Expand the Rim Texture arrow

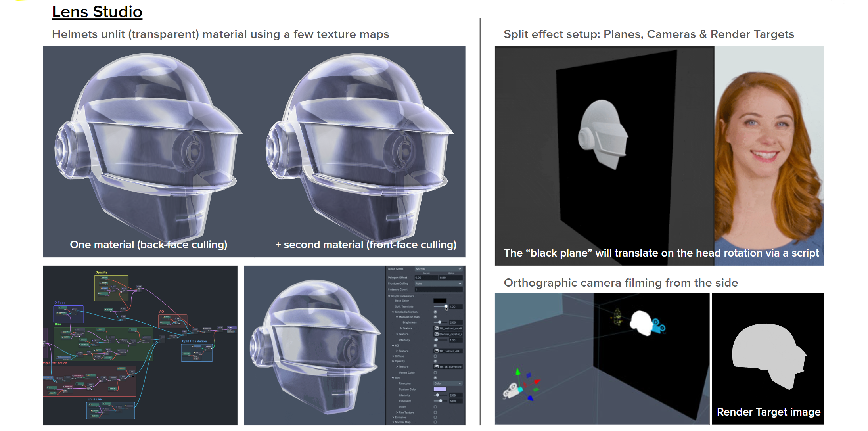click(x=397, y=412)
